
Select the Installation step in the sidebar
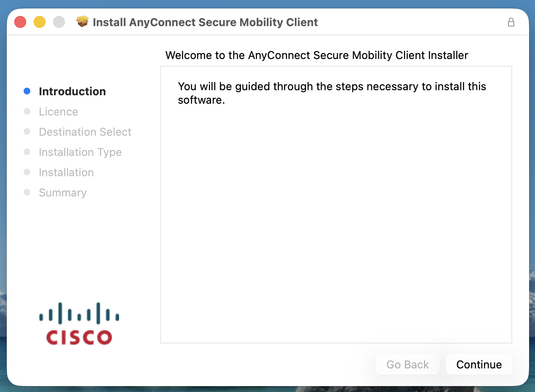[x=66, y=172]
